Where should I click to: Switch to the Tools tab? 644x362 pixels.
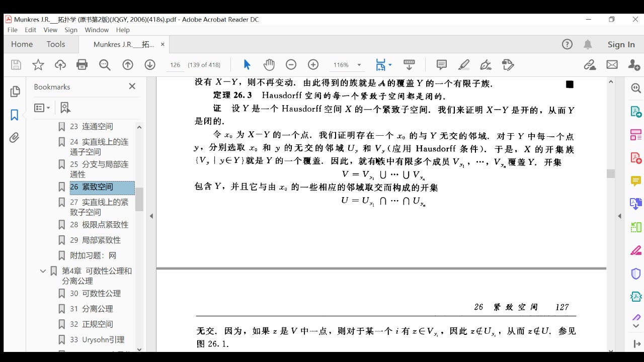(56, 44)
